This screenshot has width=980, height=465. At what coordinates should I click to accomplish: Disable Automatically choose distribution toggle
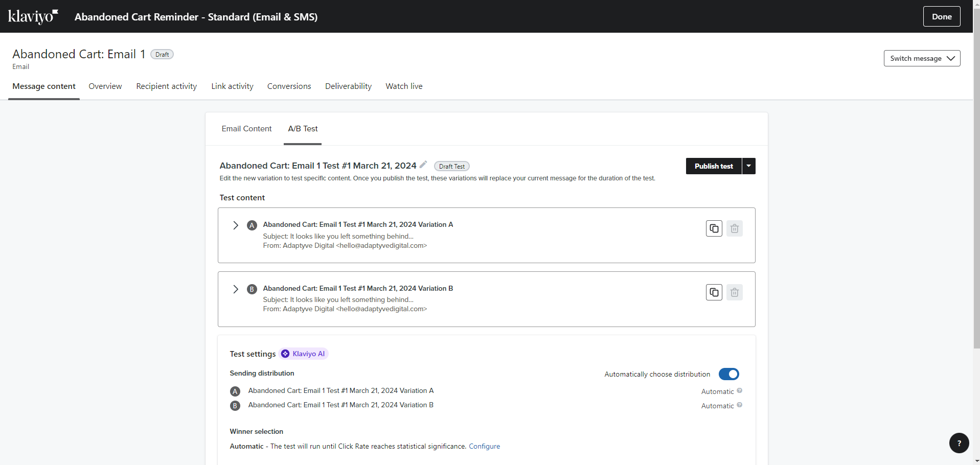coord(728,374)
